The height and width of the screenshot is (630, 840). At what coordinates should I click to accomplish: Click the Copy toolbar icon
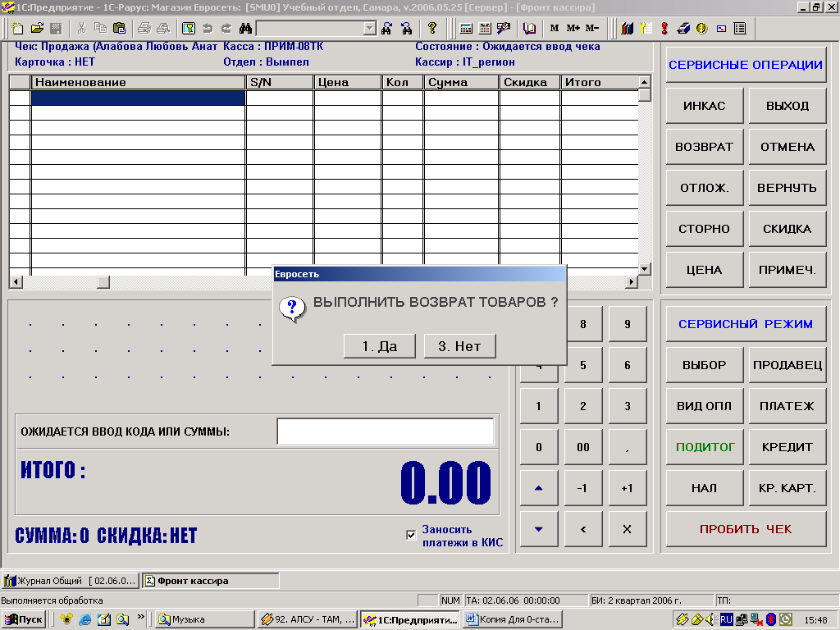tap(100, 29)
